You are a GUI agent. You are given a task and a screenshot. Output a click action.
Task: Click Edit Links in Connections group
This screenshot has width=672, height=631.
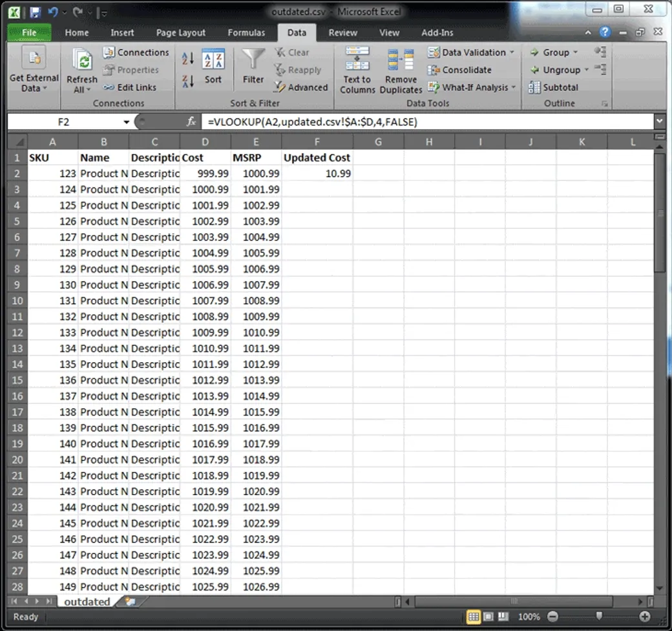tap(136, 87)
